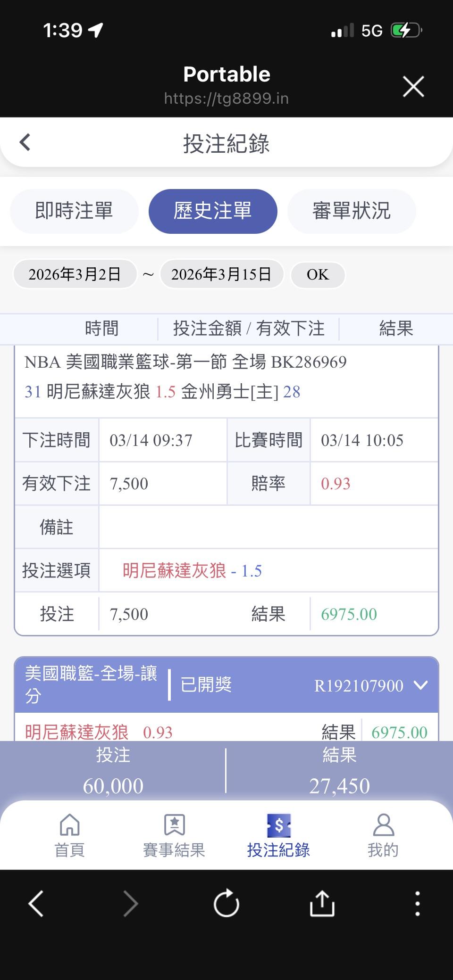The image size is (453, 980).
Task: Expand bet R192107900 chevron
Action: click(x=420, y=685)
